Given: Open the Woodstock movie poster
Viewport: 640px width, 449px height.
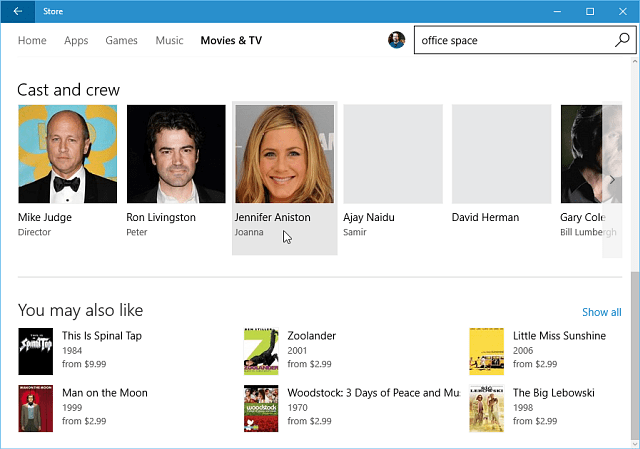Looking at the screenshot, I should click(x=261, y=409).
